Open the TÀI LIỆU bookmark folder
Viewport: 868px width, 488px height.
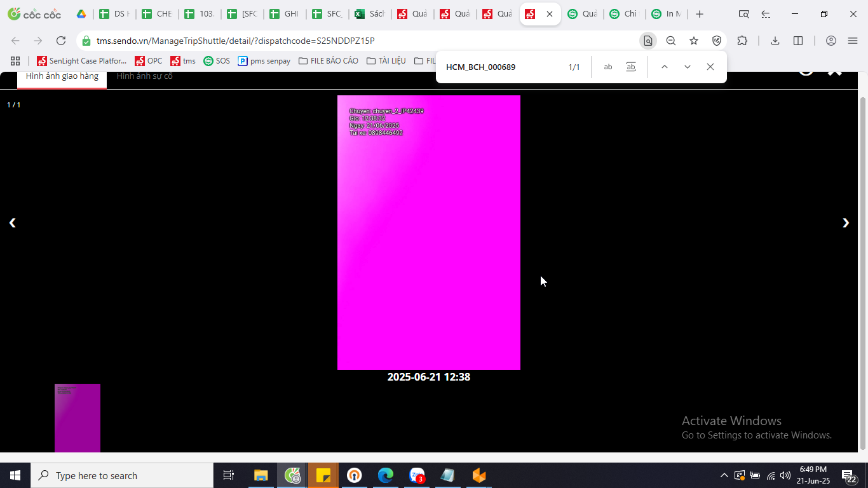point(386,61)
